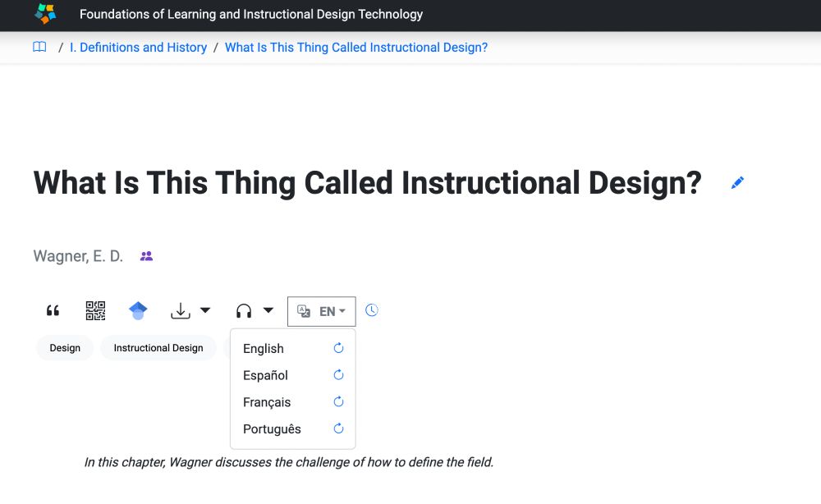The width and height of the screenshot is (821, 504).
Task: Open version history clock icon
Action: (371, 310)
